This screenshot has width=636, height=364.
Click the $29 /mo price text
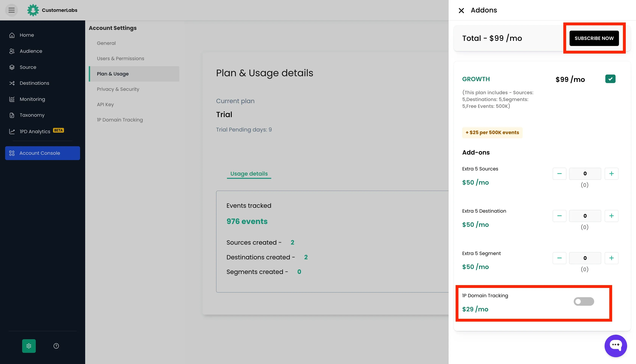475,309
